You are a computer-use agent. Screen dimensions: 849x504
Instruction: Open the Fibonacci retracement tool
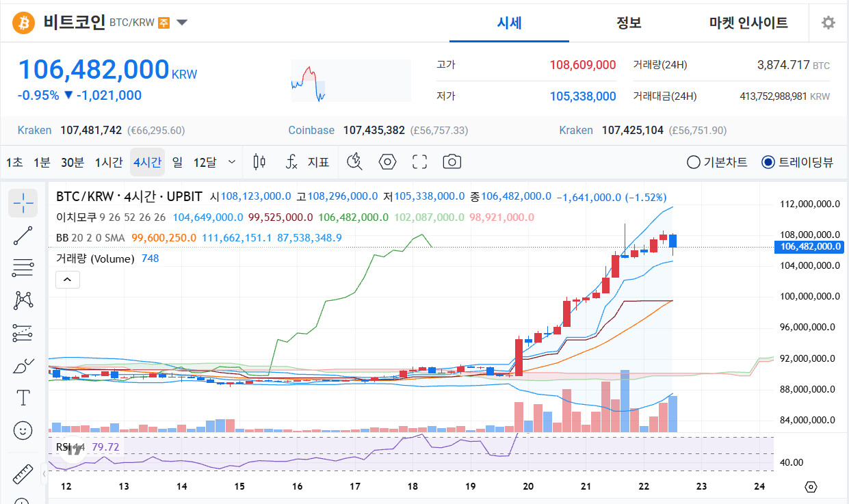pos(23,267)
